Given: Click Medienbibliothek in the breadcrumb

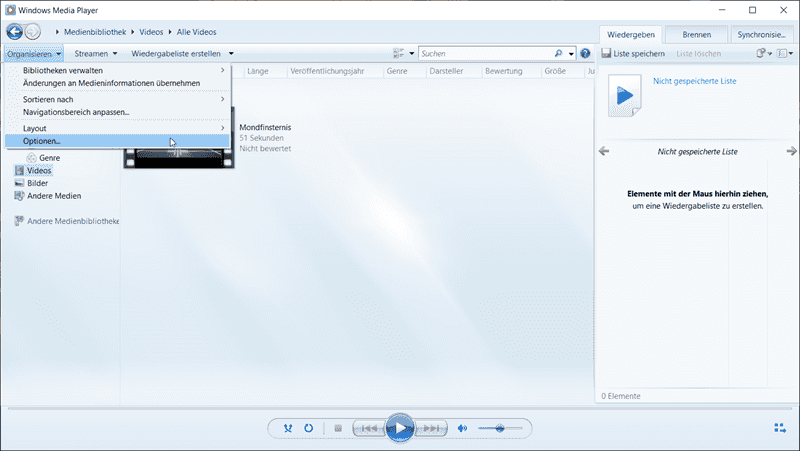Looking at the screenshot, I should click(x=95, y=32).
